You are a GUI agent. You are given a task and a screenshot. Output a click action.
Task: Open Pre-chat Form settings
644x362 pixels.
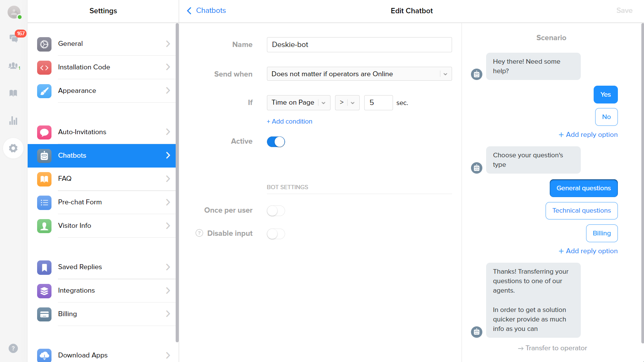tap(101, 202)
